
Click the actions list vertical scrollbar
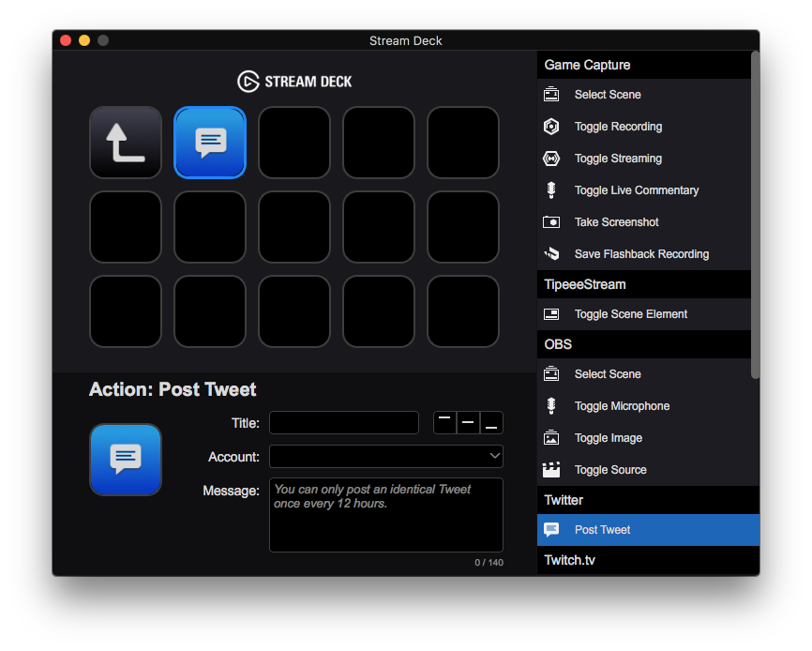click(x=755, y=215)
